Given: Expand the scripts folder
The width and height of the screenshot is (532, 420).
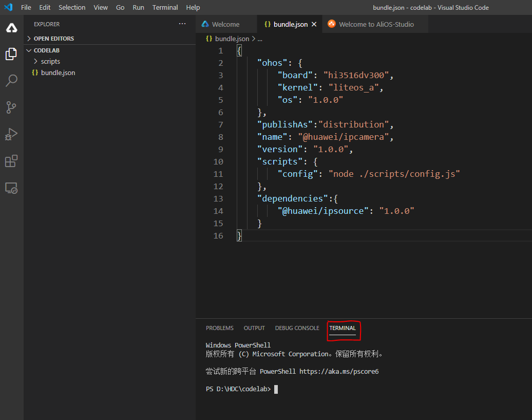Looking at the screenshot, I should [50, 61].
